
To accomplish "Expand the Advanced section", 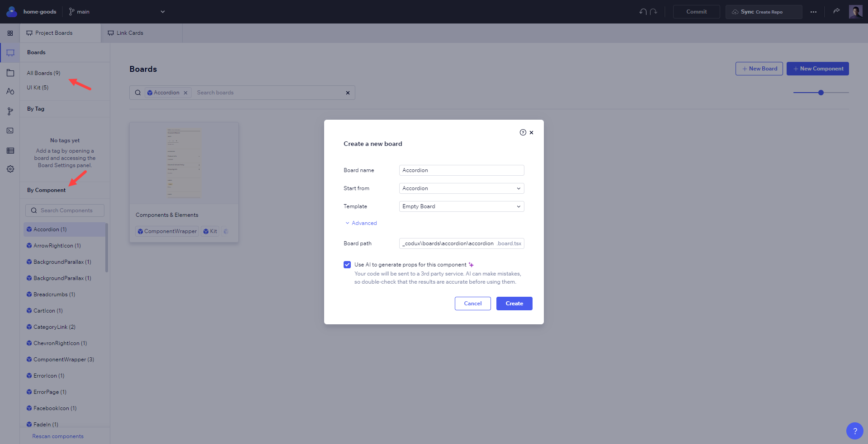I will point(361,223).
